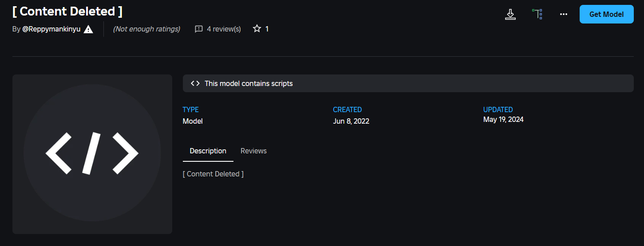
Task: Click the reviews speech bubble icon
Action: [199, 29]
